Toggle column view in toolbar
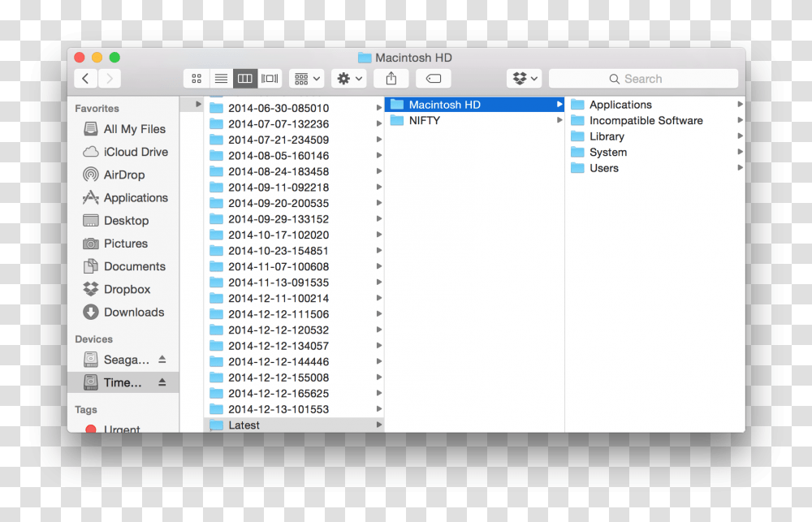This screenshot has width=812, height=522. pos(245,79)
